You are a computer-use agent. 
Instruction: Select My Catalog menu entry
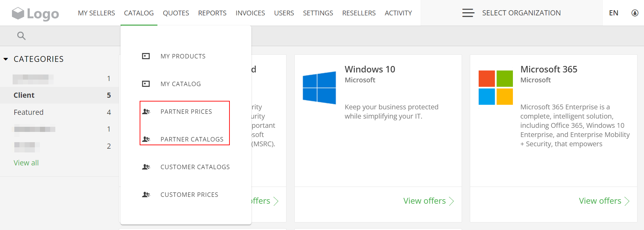click(181, 84)
